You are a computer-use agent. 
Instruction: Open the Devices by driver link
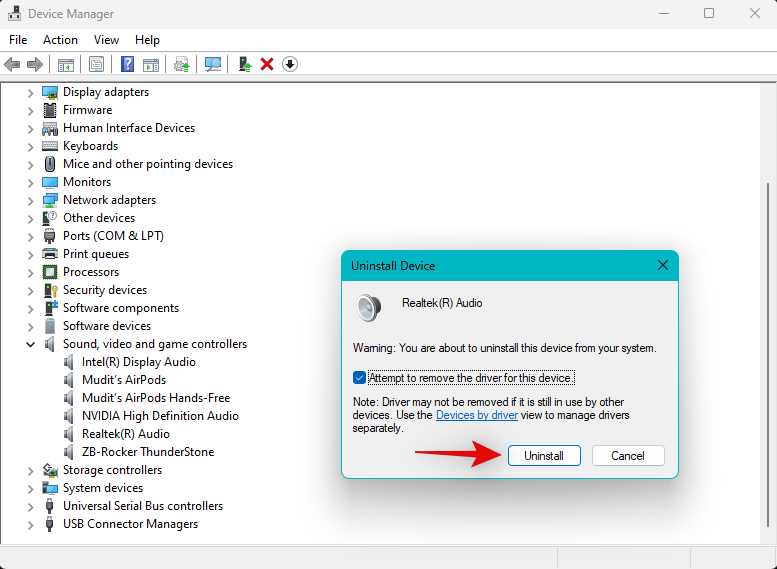click(x=477, y=415)
